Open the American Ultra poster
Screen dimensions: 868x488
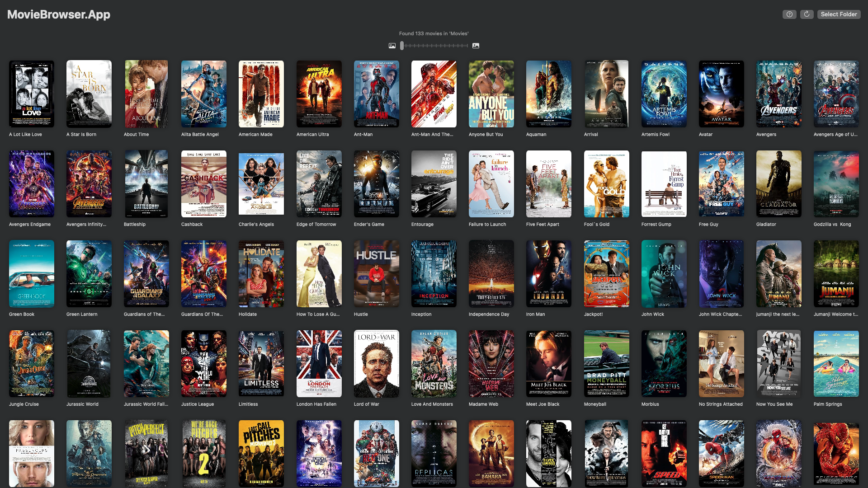319,94
